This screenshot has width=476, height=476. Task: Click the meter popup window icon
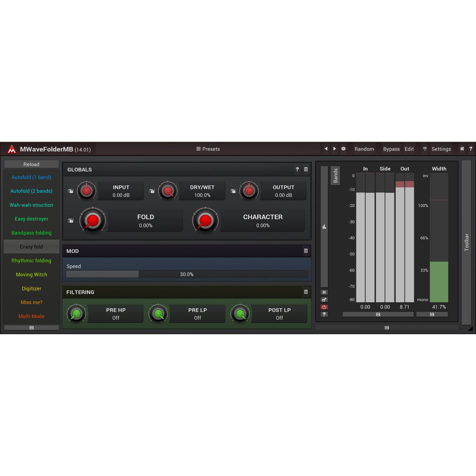[x=324, y=300]
